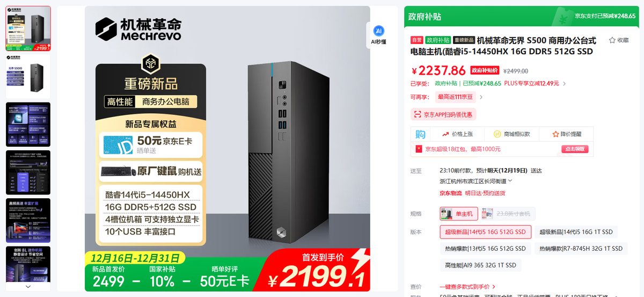The image size is (644, 297).
Task: Select the 高频高速 丰富扩展 thumbnail
Action: [x=28, y=220]
